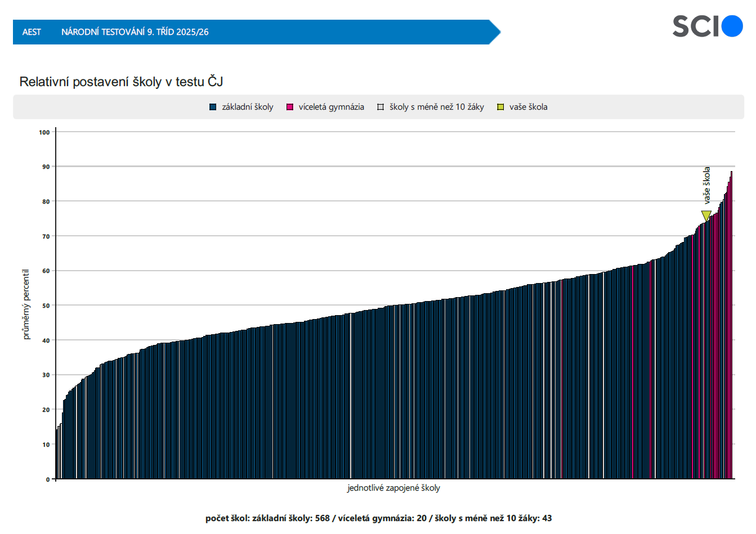Click the rotated 'vaše škola' label above the marker
The image size is (756, 534).
tap(706, 185)
